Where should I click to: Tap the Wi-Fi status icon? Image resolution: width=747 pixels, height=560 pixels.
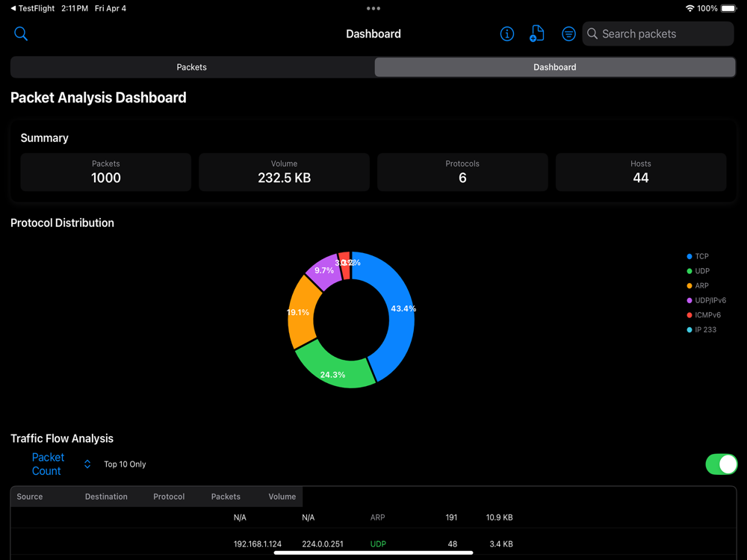coord(689,8)
